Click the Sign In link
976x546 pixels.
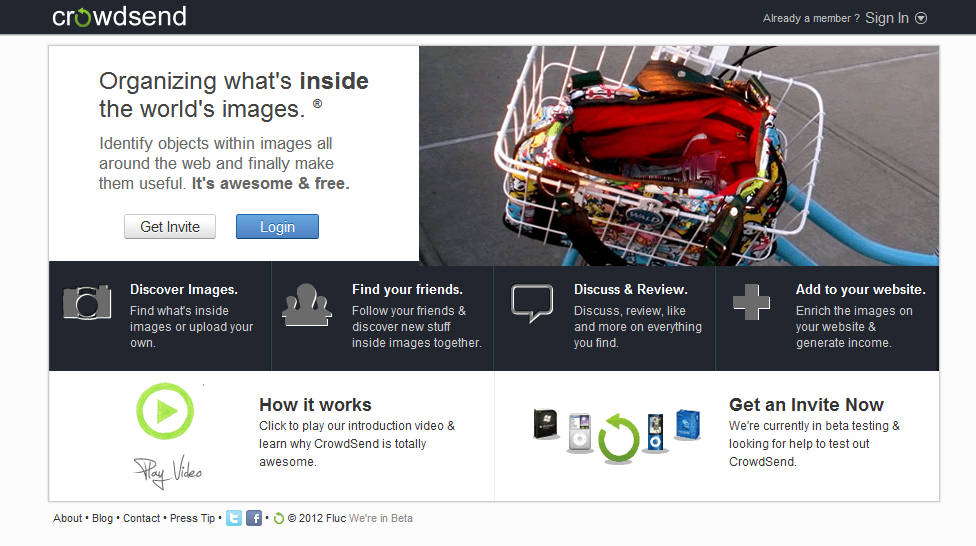[x=887, y=18]
